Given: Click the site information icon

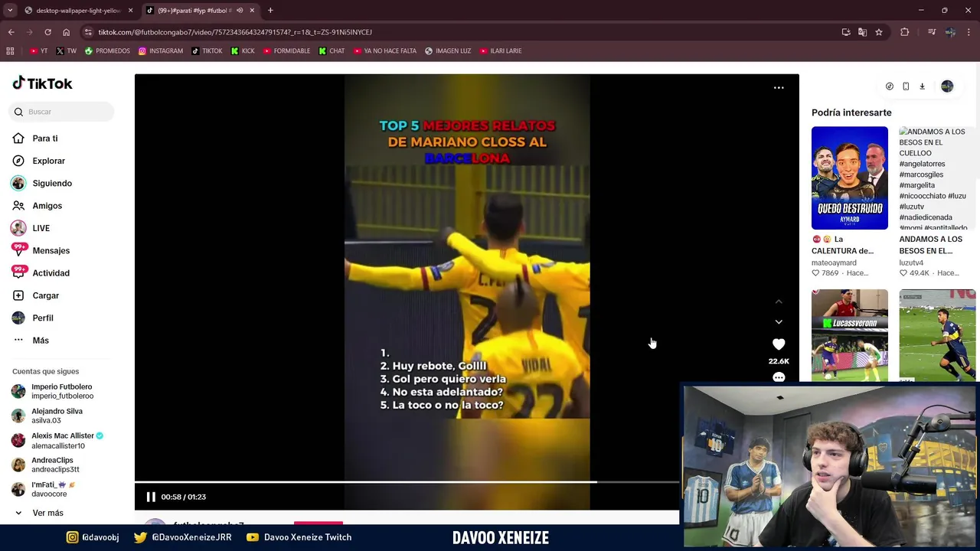Looking at the screenshot, I should point(88,32).
